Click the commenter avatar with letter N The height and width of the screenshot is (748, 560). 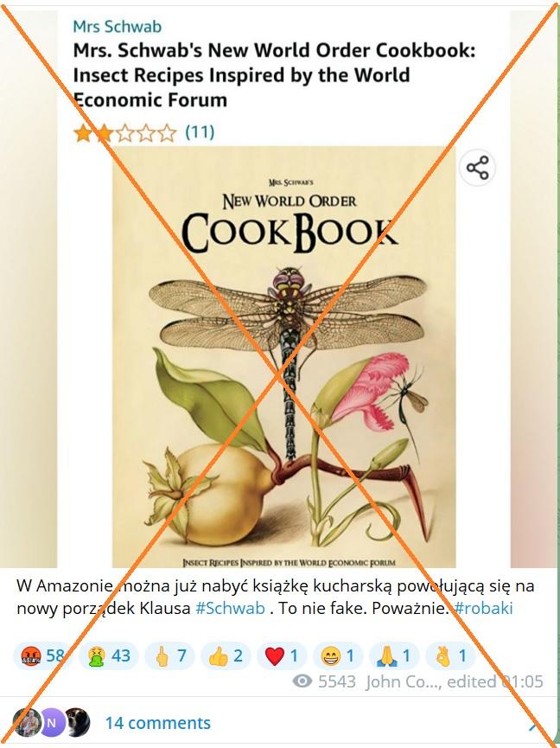pos(52,723)
